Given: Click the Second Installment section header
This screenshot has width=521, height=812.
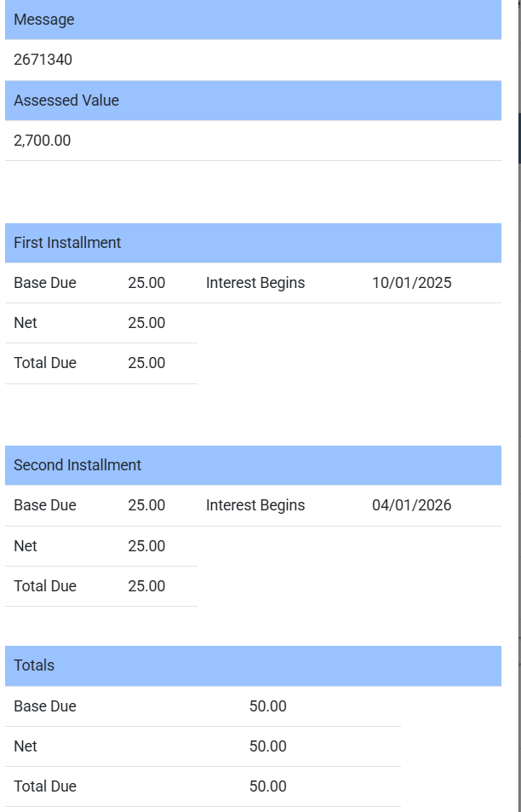Looking at the screenshot, I should [x=77, y=465].
